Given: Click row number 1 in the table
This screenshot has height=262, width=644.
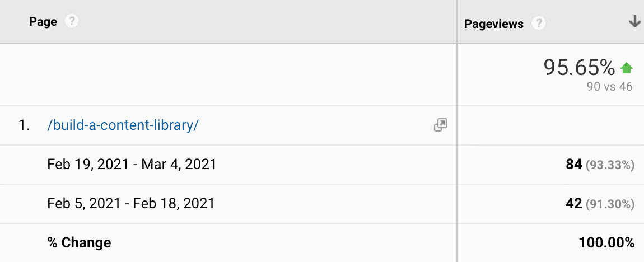Looking at the screenshot, I should (x=24, y=125).
